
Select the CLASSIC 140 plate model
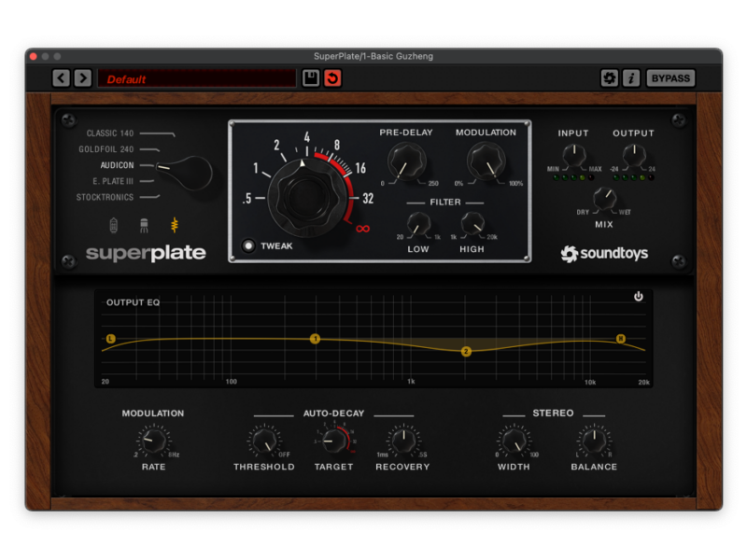tap(110, 133)
